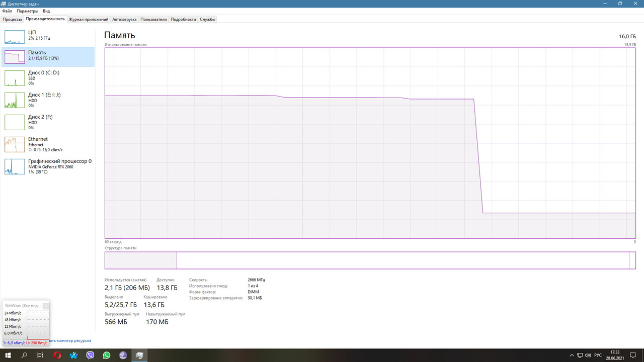Image resolution: width=644 pixels, height=362 pixels.
Task: Open the Автозагрузка tab
Action: coord(124,19)
